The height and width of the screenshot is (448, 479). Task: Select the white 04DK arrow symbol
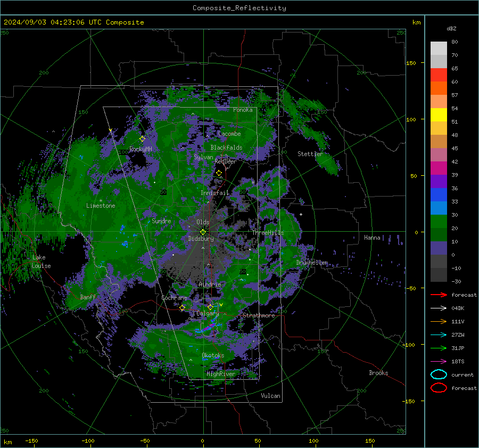click(439, 308)
